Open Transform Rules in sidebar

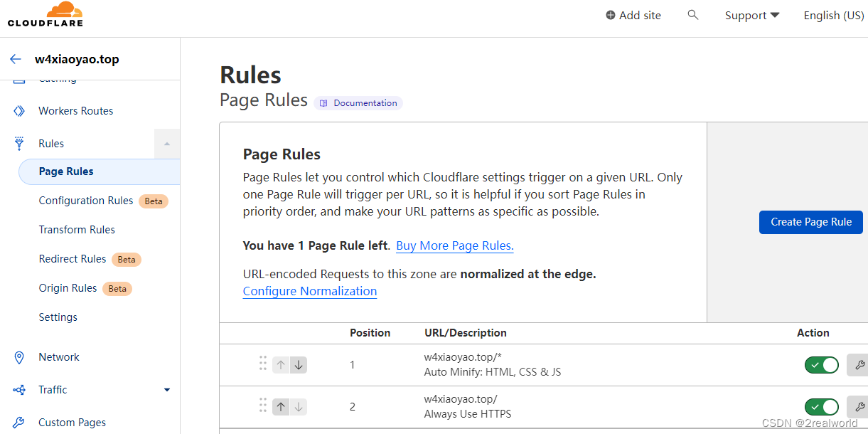(x=77, y=230)
